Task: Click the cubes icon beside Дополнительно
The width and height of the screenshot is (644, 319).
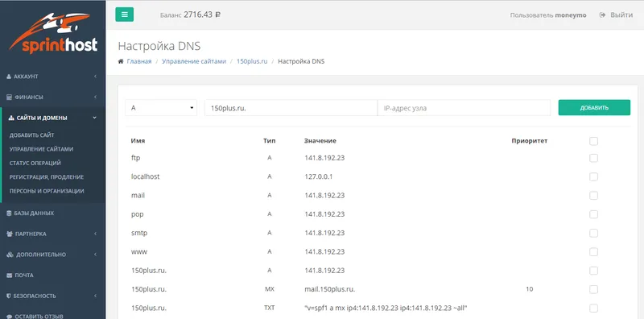Action: click(10, 255)
